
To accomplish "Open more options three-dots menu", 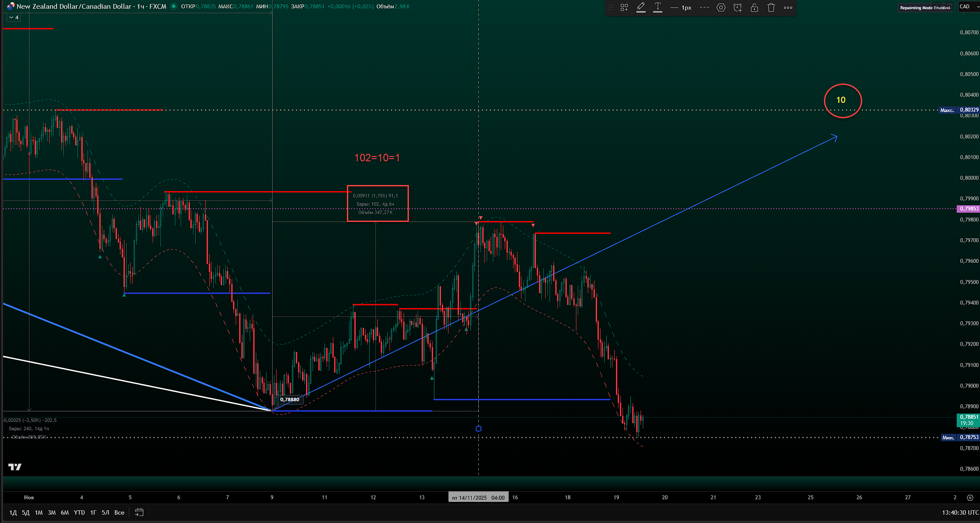I will [788, 7].
